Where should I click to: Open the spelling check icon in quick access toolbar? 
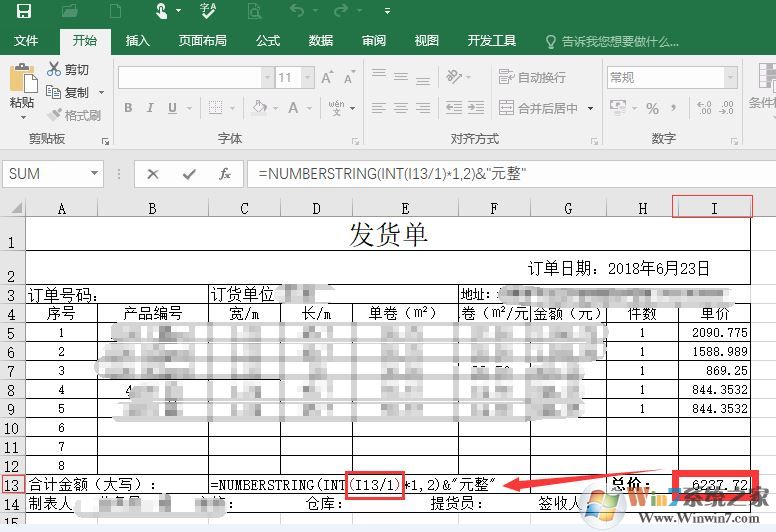point(208,10)
